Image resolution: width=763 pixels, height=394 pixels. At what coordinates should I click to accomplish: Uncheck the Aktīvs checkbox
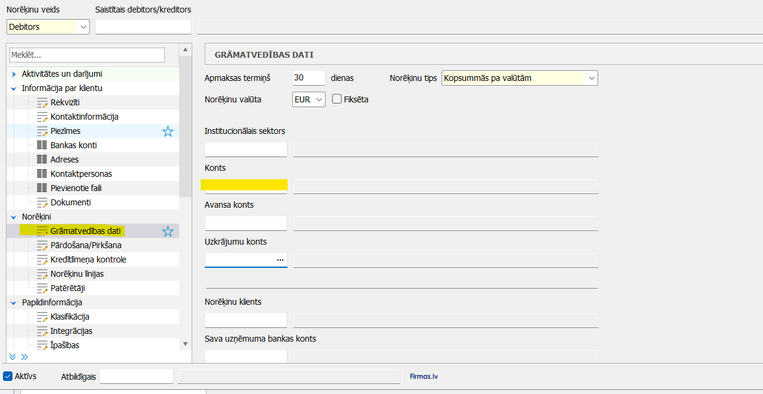click(x=7, y=376)
